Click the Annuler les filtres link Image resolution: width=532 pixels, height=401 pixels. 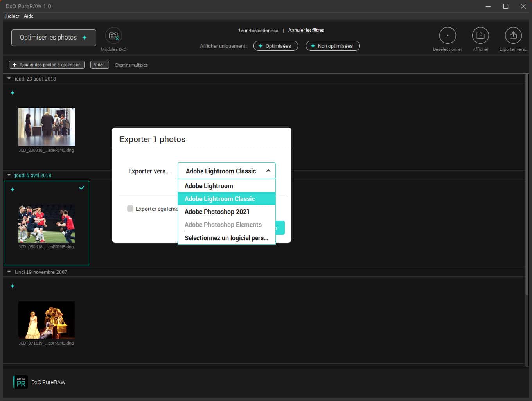[x=306, y=30]
